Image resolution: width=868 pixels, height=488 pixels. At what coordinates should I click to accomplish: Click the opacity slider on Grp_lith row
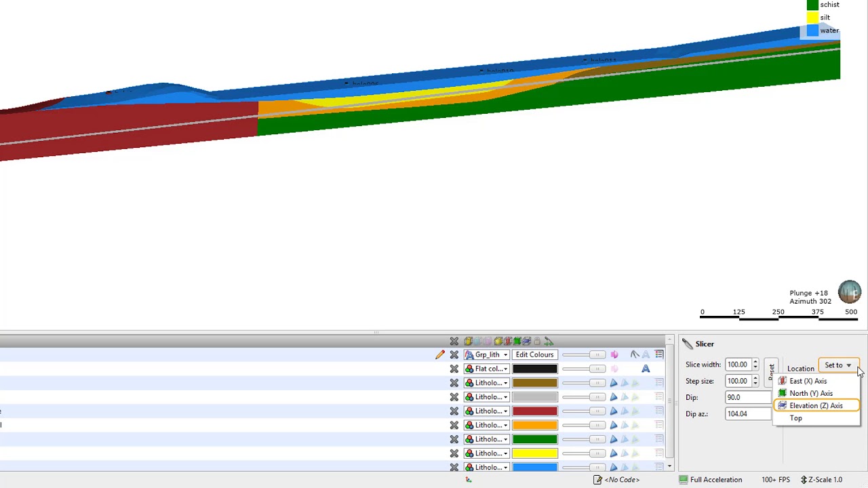click(584, 354)
